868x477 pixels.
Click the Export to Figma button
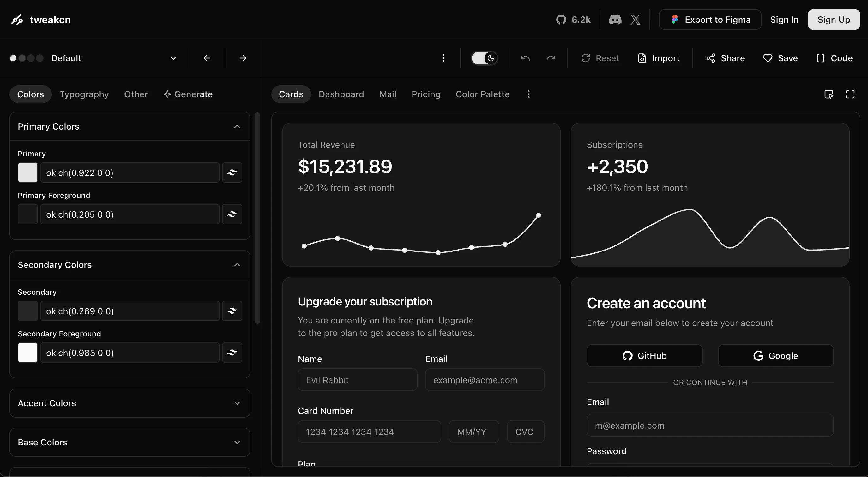click(710, 20)
